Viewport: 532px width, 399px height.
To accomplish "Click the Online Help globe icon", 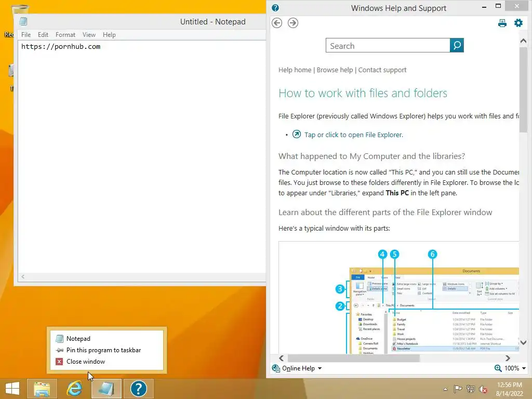I will 276,368.
